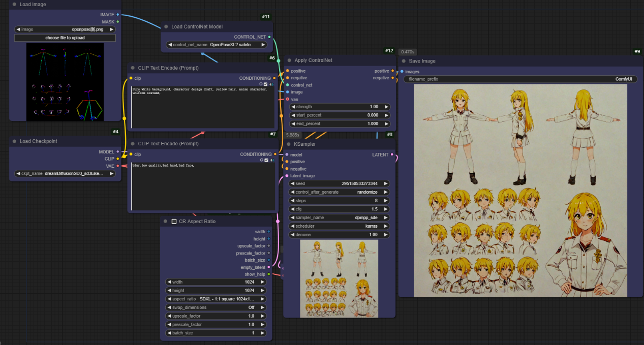Collapse the KSampler node via its title dot
This screenshot has height=345, width=644.
[x=288, y=144]
